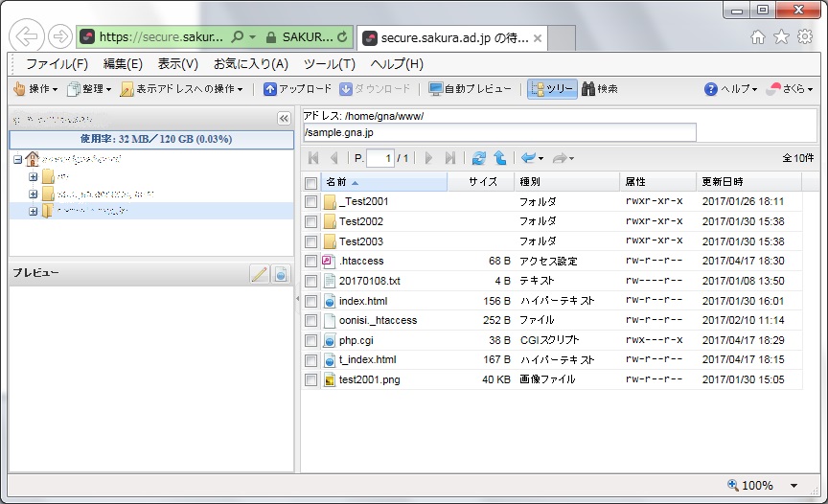This screenshot has height=504, width=828.
Task: Tick the checkbox next to .htaccess
Action: pos(310,261)
